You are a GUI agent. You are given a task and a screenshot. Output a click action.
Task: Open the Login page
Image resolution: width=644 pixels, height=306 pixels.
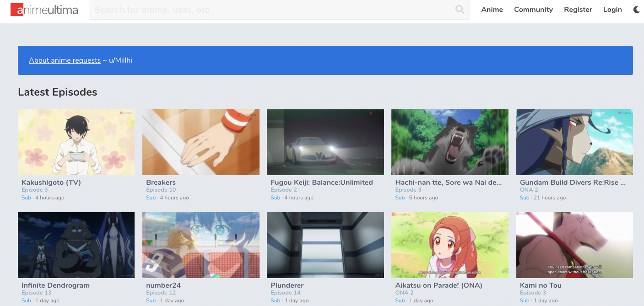tap(612, 10)
